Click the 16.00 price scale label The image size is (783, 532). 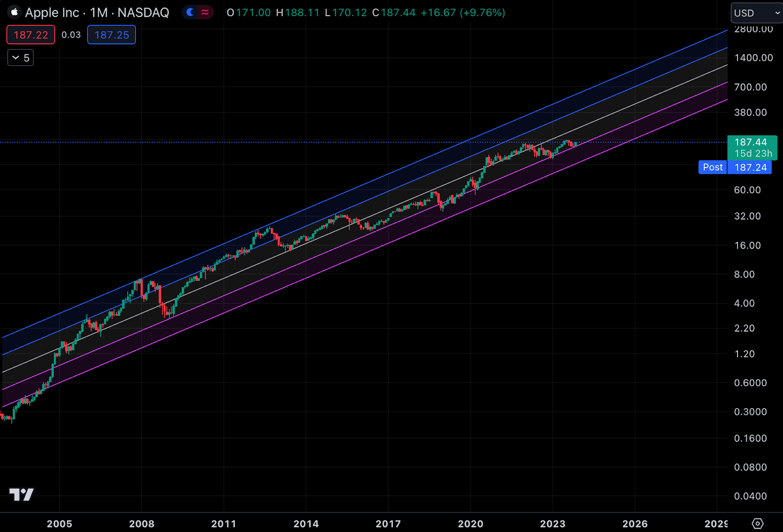click(x=747, y=245)
